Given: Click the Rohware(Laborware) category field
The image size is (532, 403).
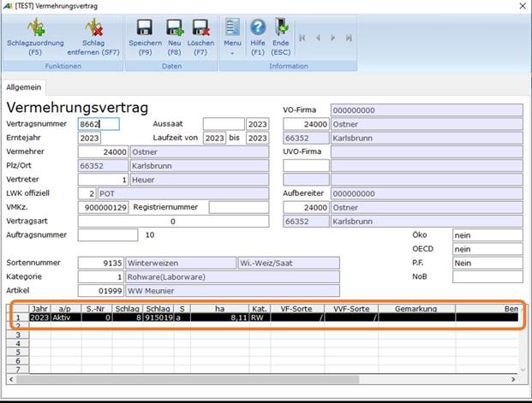Looking at the screenshot, I should (x=232, y=277).
